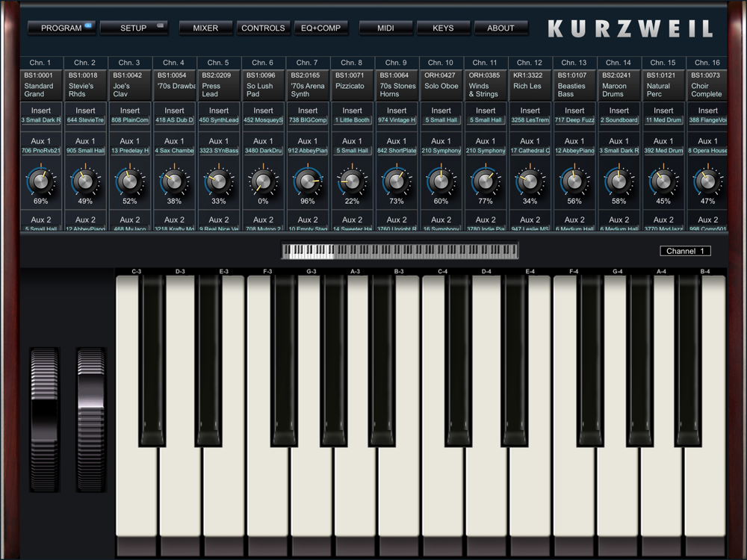The width and height of the screenshot is (747, 560).
Task: Toggle the PROGRAM mode button
Action: tap(61, 28)
